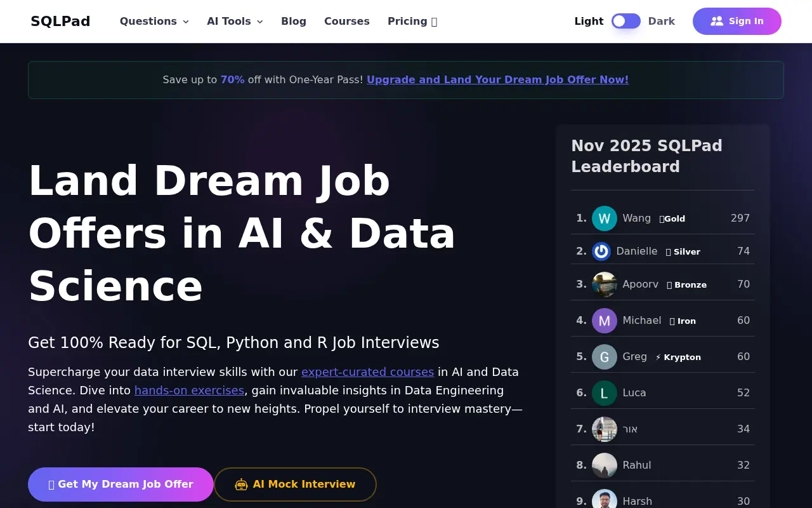This screenshot has height=508, width=812.
Task: Follow the expert-curated courses link
Action: tap(367, 371)
